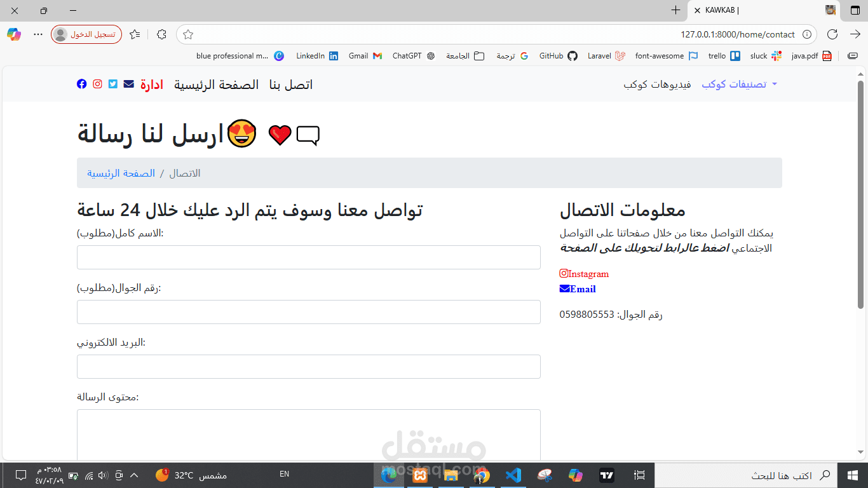The width and height of the screenshot is (868, 488).
Task: Click the الصفحة الرئيسية breadcrumb link
Action: [x=121, y=173]
